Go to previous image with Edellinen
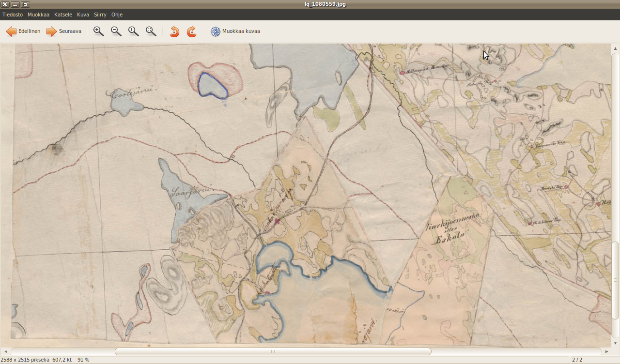 23,31
